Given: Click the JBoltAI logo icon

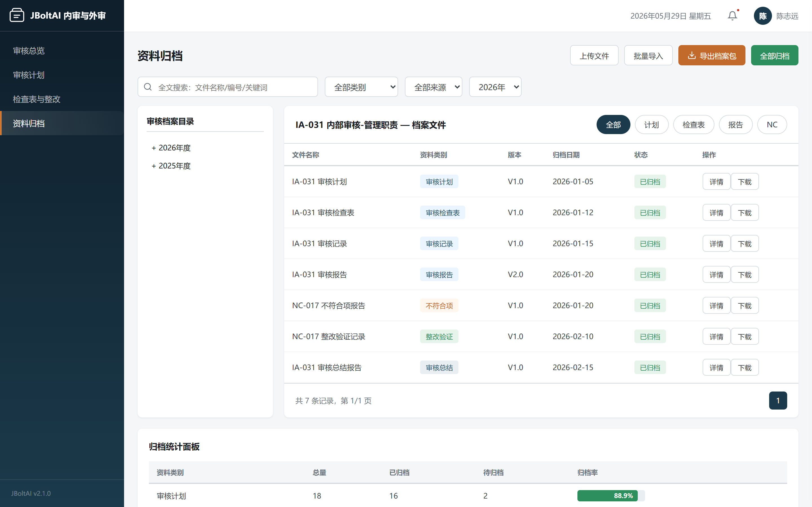Looking at the screenshot, I should pos(17,15).
